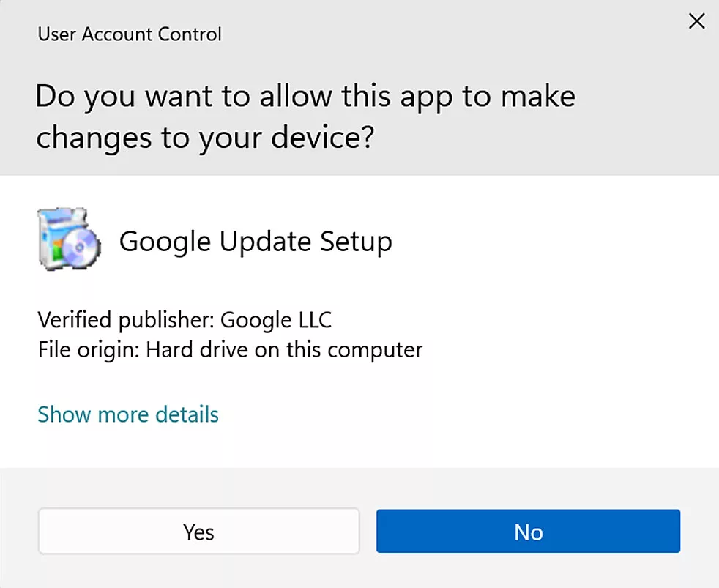Reveal additional publisher details
This screenshot has height=588, width=719.
tap(127, 414)
